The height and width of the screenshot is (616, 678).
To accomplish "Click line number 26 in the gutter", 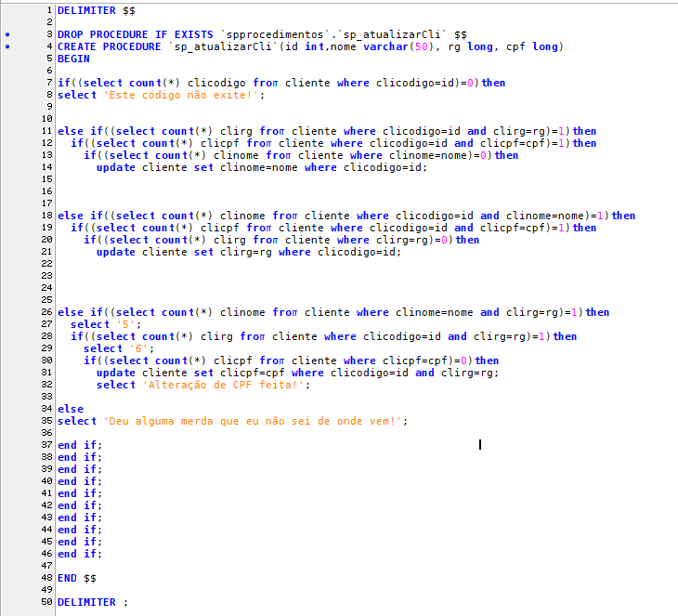I will [46, 312].
